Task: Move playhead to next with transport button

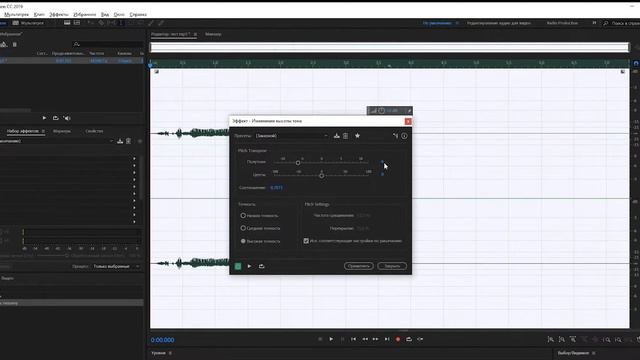Action: (x=387, y=339)
